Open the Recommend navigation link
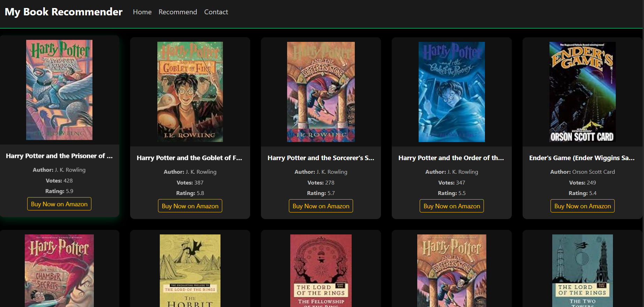 click(178, 12)
